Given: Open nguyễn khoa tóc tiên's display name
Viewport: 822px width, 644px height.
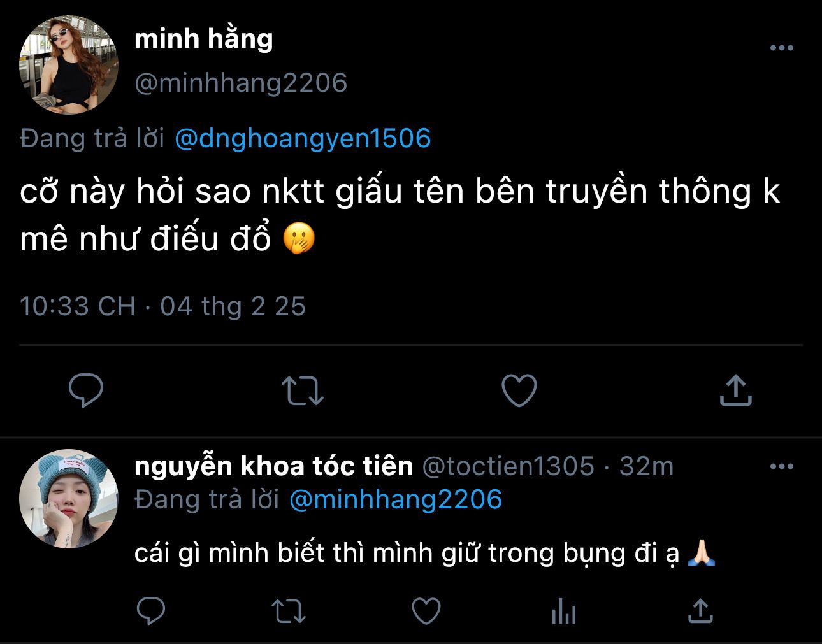Looking at the screenshot, I should pos(274,466).
